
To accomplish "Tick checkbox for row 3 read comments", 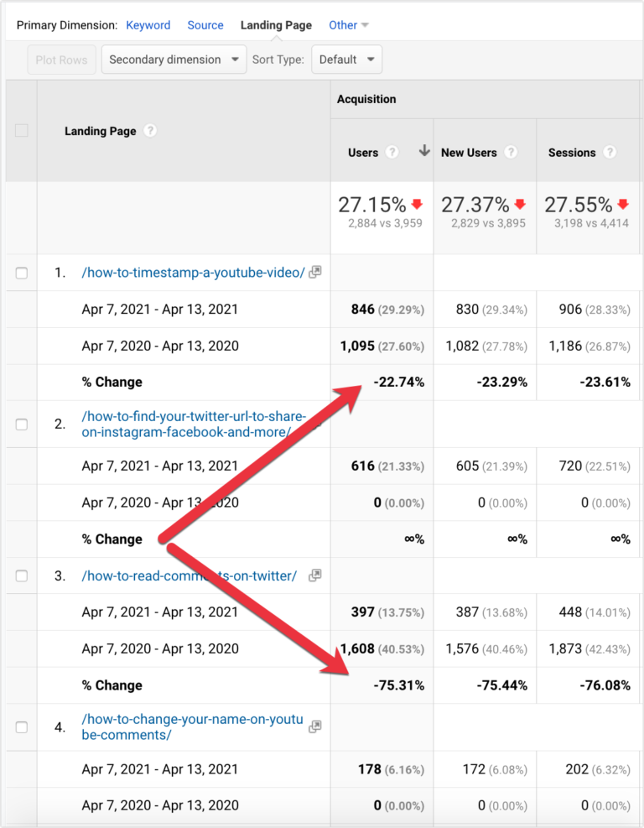I will pyautogui.click(x=22, y=576).
